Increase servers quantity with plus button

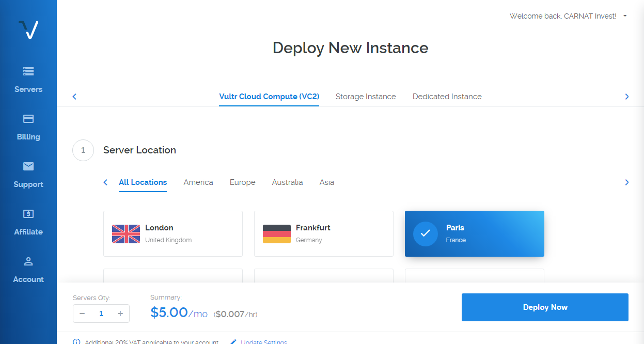(x=120, y=314)
